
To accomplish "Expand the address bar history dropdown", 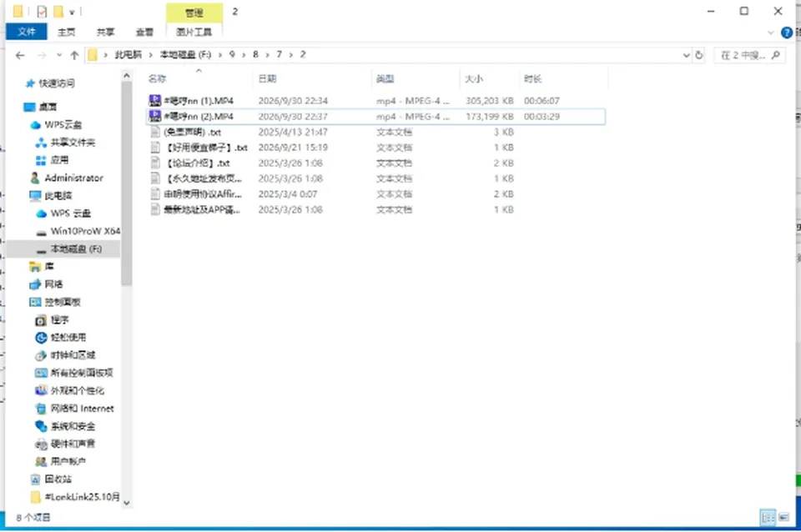I will (x=686, y=55).
